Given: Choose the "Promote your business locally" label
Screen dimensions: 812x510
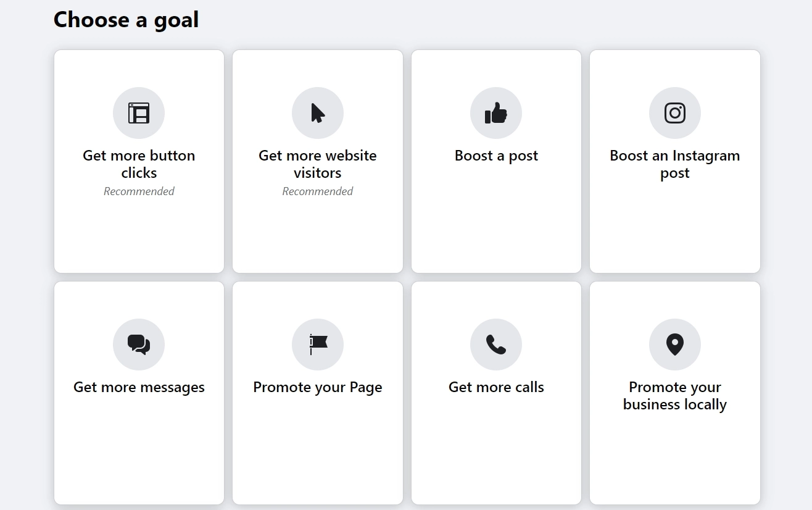Looking at the screenshot, I should [675, 396].
